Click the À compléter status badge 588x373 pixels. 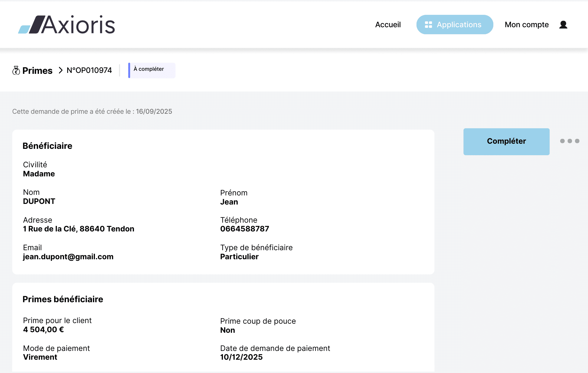tap(152, 70)
